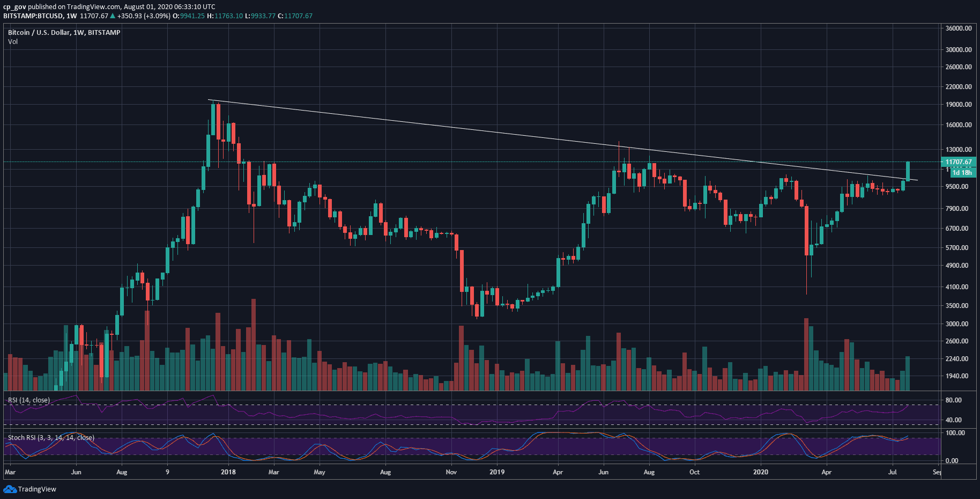Click the white descending trendline
The height and width of the screenshot is (499, 980).
563,140
